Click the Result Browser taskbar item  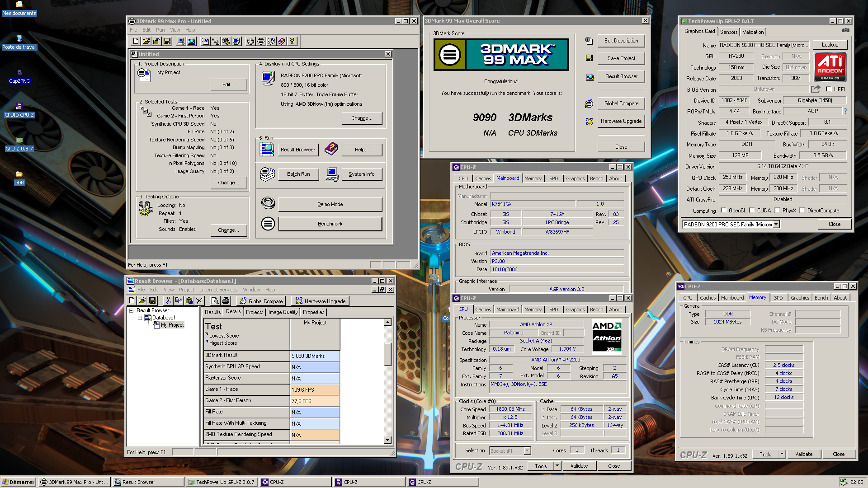tap(148, 482)
